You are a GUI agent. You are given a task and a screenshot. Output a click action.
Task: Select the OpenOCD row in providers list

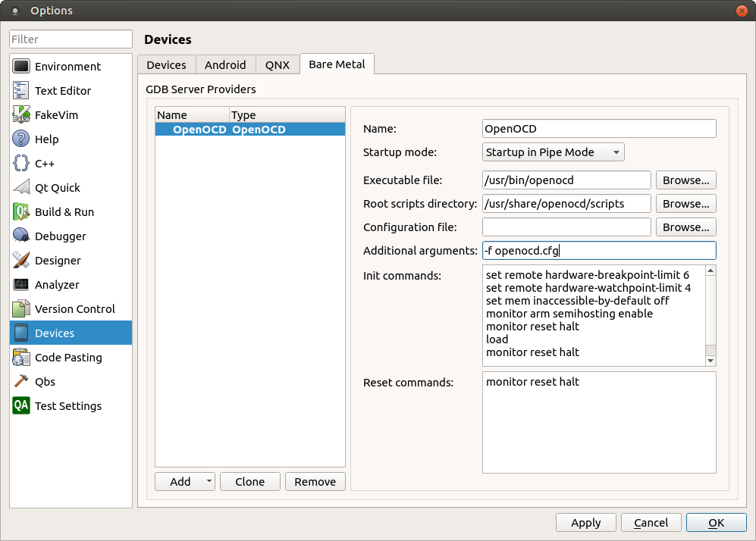pyautogui.click(x=249, y=130)
